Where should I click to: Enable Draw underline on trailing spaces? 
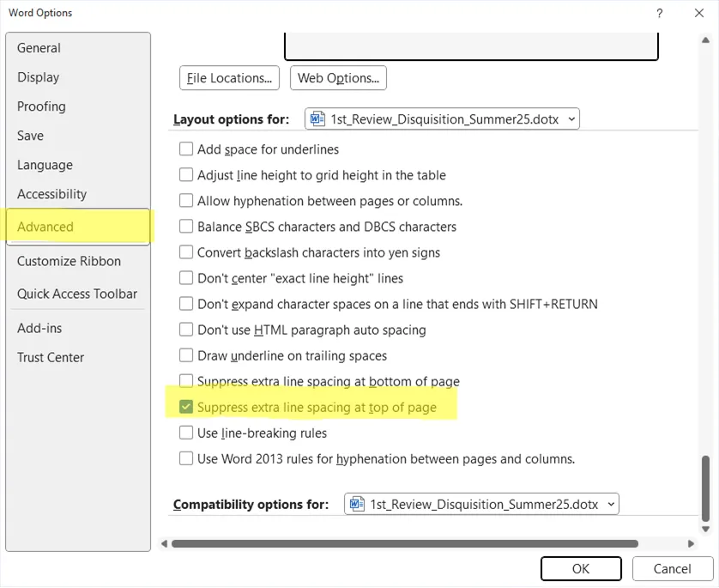185,355
